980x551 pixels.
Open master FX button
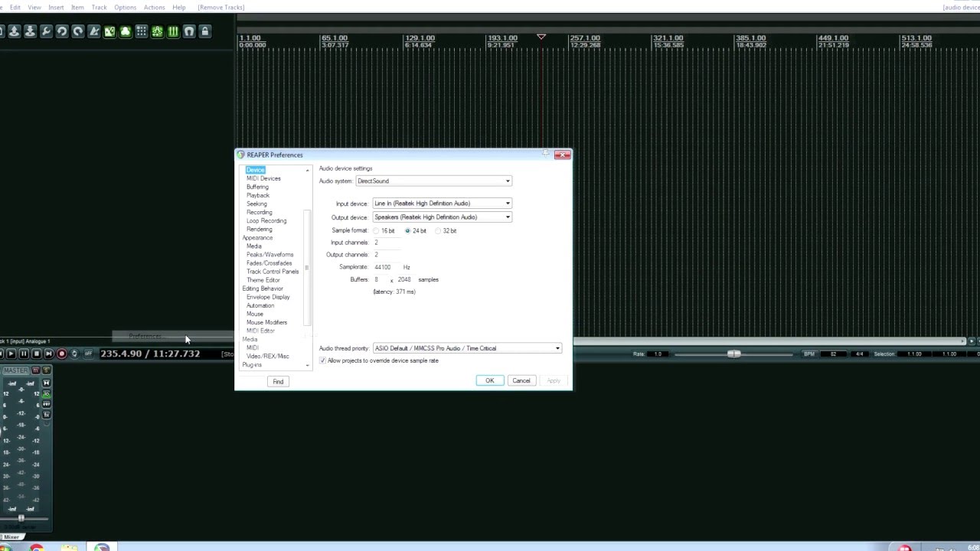pyautogui.click(x=46, y=415)
